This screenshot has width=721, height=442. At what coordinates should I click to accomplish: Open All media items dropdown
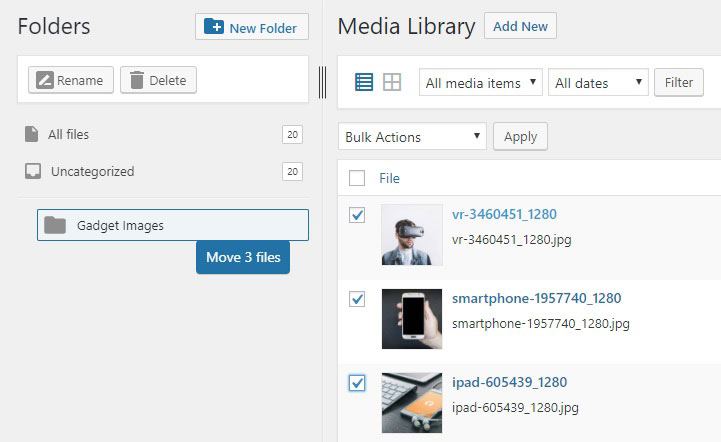pyautogui.click(x=481, y=82)
